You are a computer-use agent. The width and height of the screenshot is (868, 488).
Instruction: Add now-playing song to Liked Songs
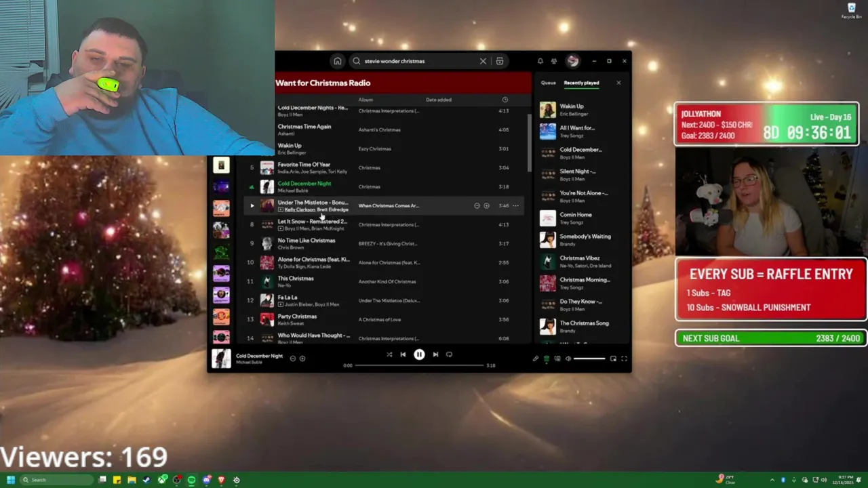click(302, 359)
